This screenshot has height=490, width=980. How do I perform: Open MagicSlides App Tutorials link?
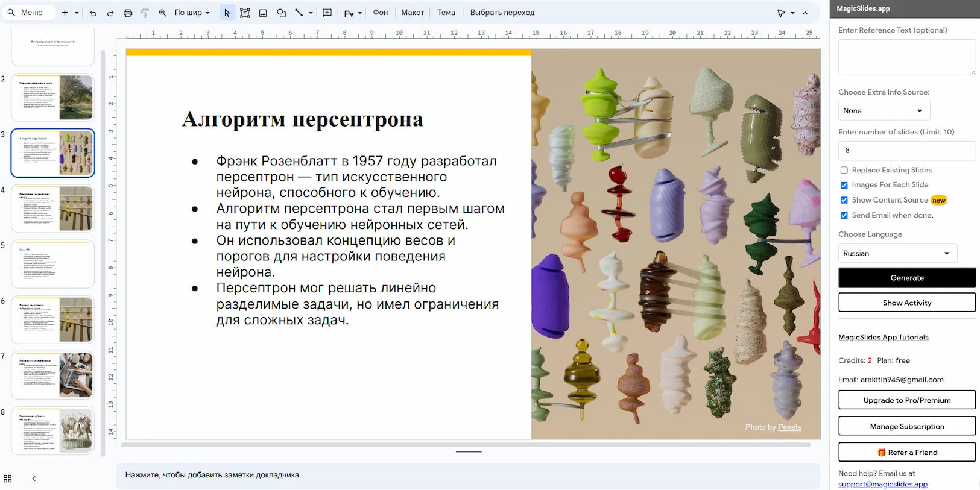[884, 337]
